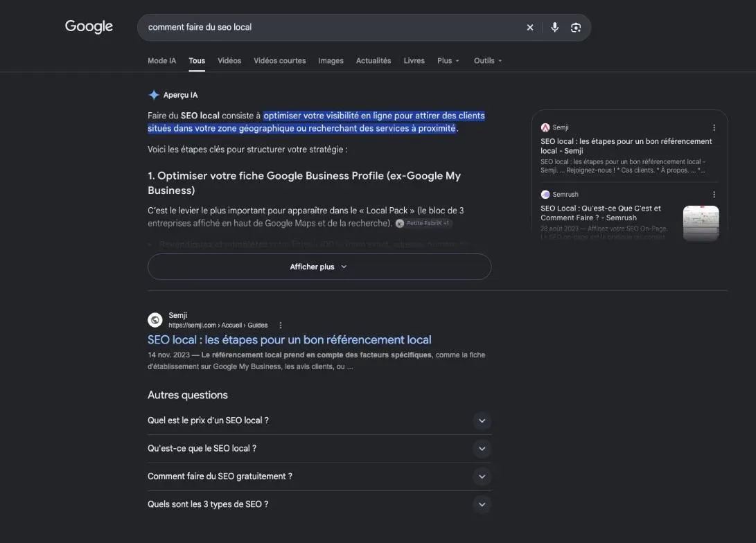Click the Petite FabriK source chip

(x=424, y=223)
